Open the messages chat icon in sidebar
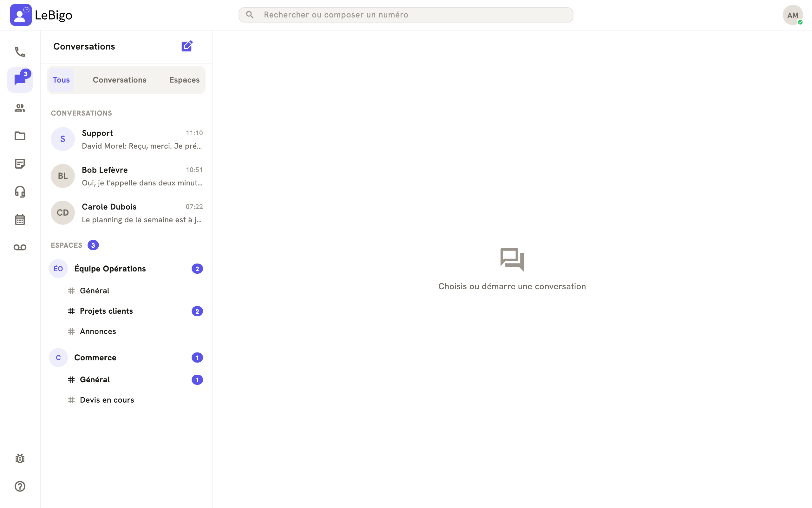Image resolution: width=812 pixels, height=508 pixels. 20,80
